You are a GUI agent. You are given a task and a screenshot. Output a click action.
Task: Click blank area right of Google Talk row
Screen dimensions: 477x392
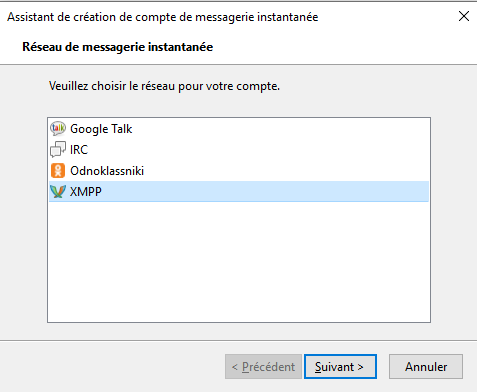point(280,129)
